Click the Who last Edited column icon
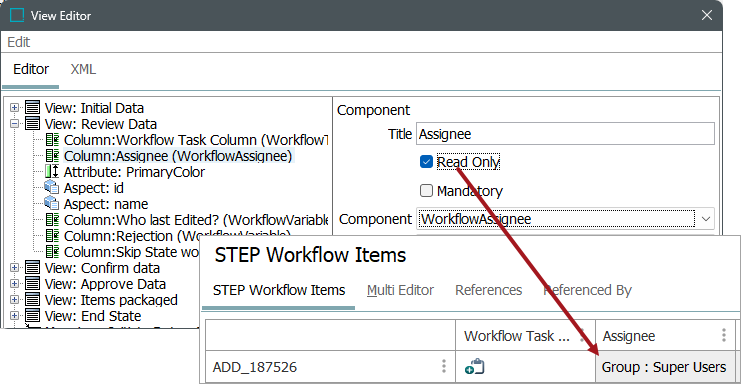Image resolution: width=741 pixels, height=384 pixels. coord(52,220)
